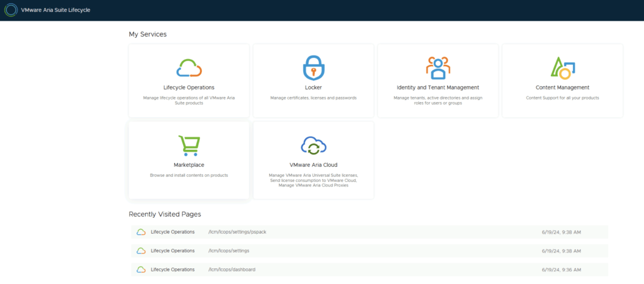Click the Content Management card description text
Image resolution: width=644 pixels, height=284 pixels.
click(562, 98)
